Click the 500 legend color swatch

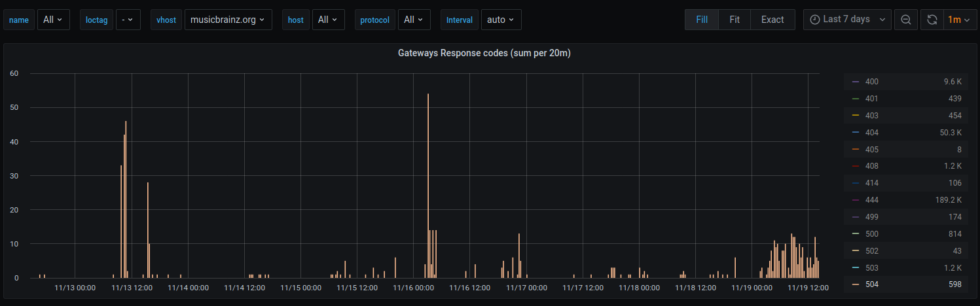(x=855, y=234)
